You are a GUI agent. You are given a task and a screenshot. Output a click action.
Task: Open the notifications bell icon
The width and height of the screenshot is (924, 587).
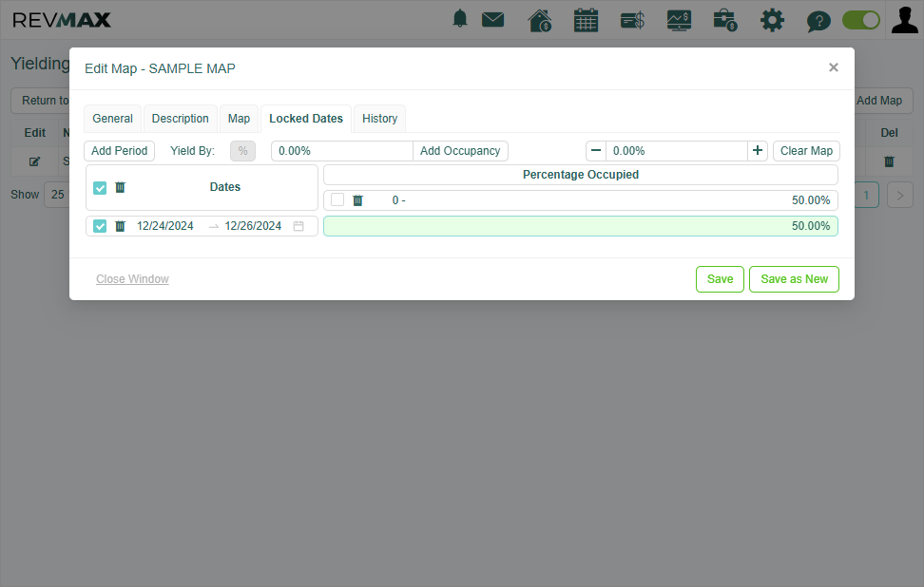(x=460, y=19)
